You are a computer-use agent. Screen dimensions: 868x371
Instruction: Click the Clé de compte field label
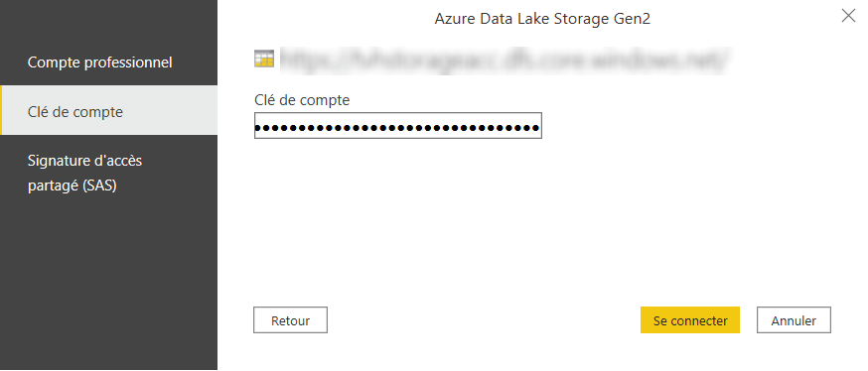pos(302,100)
